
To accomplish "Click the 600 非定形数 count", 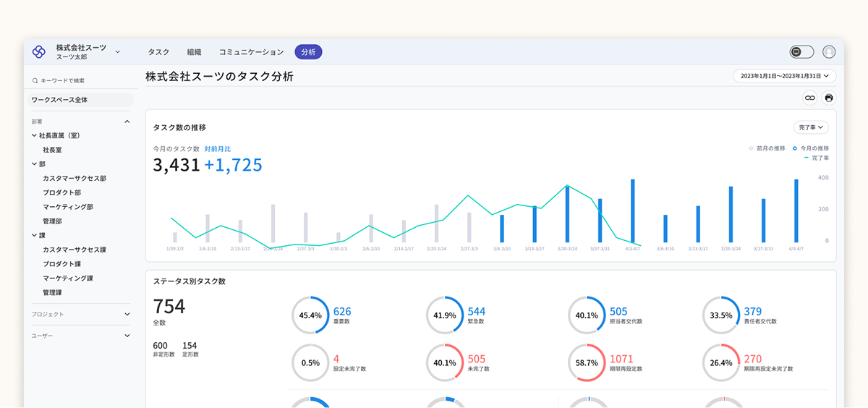I will pyautogui.click(x=160, y=346).
